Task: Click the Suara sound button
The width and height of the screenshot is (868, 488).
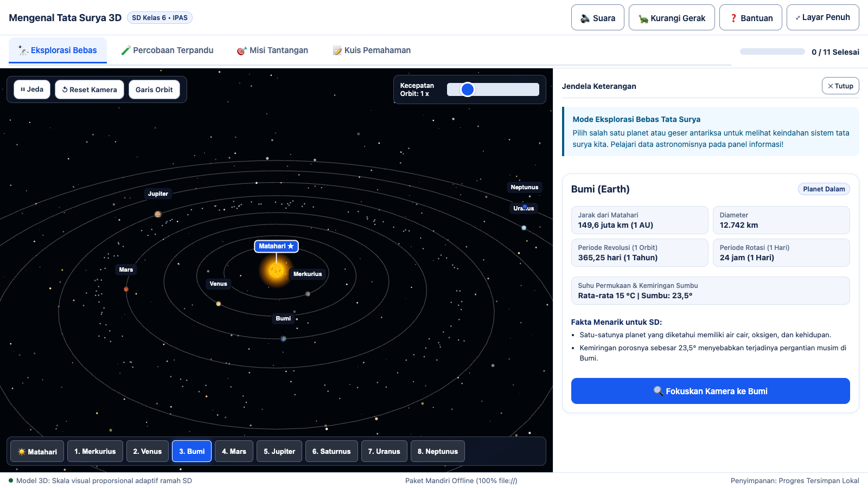Action: (597, 17)
